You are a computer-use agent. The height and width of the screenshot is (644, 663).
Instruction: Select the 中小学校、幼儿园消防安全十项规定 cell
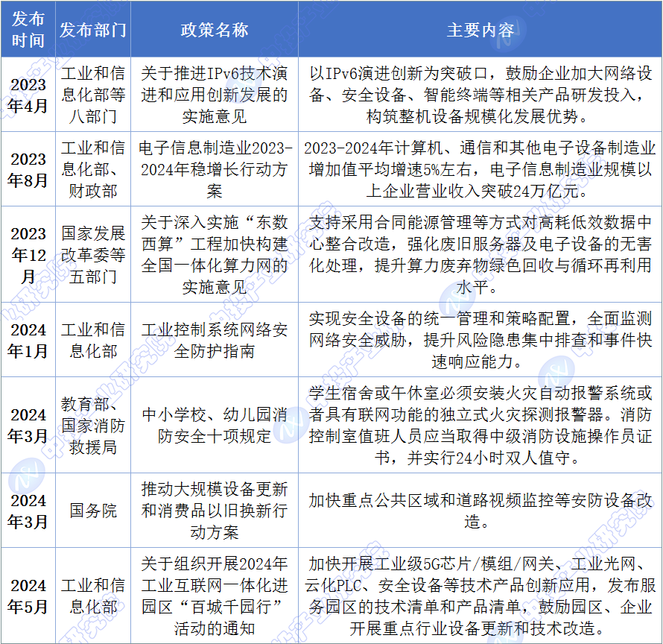click(x=215, y=425)
